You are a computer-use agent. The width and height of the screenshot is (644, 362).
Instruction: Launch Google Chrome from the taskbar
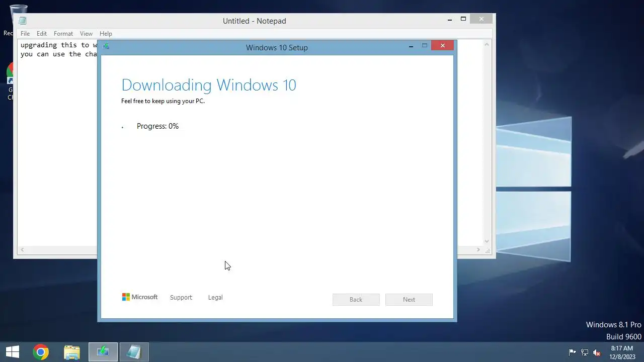[x=41, y=352]
